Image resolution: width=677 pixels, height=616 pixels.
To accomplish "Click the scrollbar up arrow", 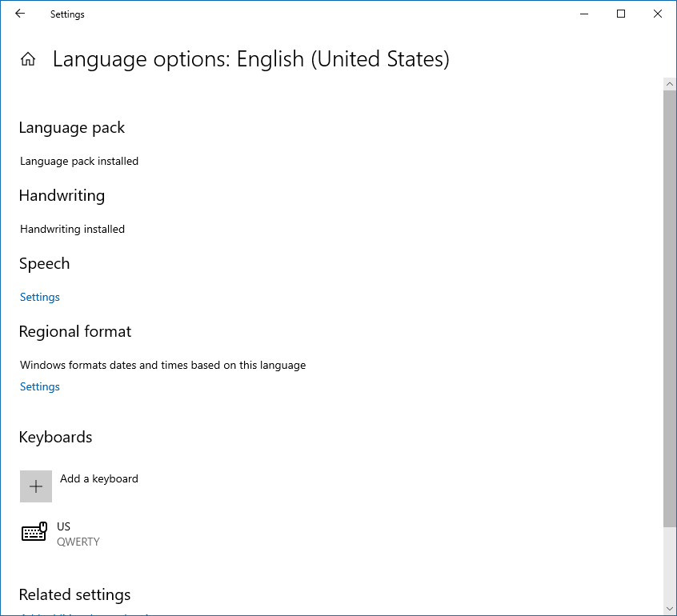I will tap(670, 84).
